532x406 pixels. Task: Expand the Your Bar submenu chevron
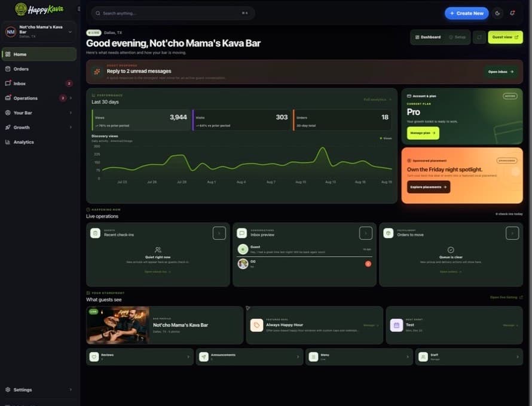(71, 113)
